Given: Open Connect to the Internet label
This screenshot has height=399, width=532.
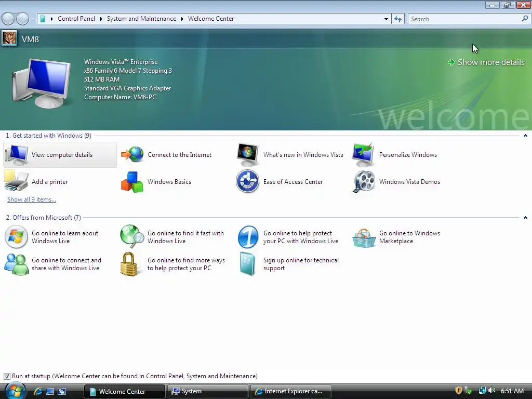Looking at the screenshot, I should (179, 155).
